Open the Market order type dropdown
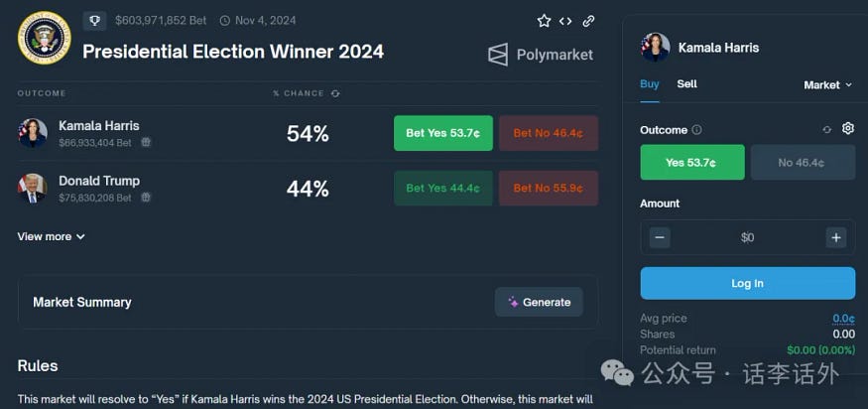Screen dimensions: 868x409 pos(827,85)
